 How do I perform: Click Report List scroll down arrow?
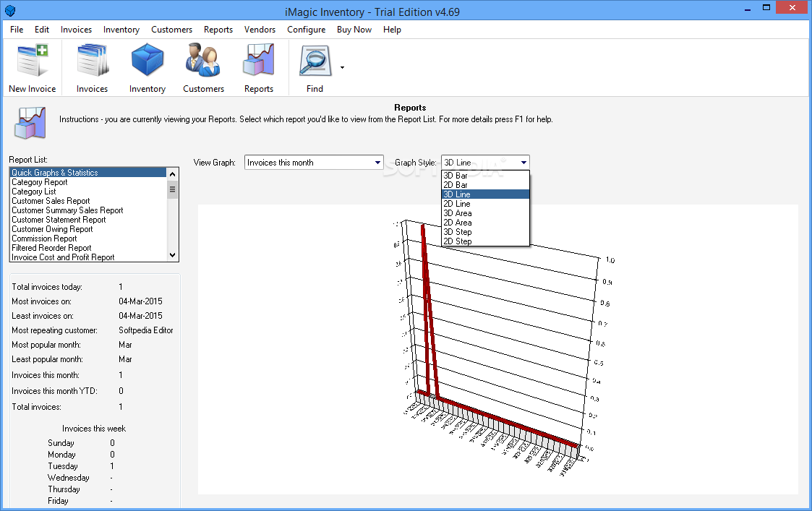pos(172,254)
